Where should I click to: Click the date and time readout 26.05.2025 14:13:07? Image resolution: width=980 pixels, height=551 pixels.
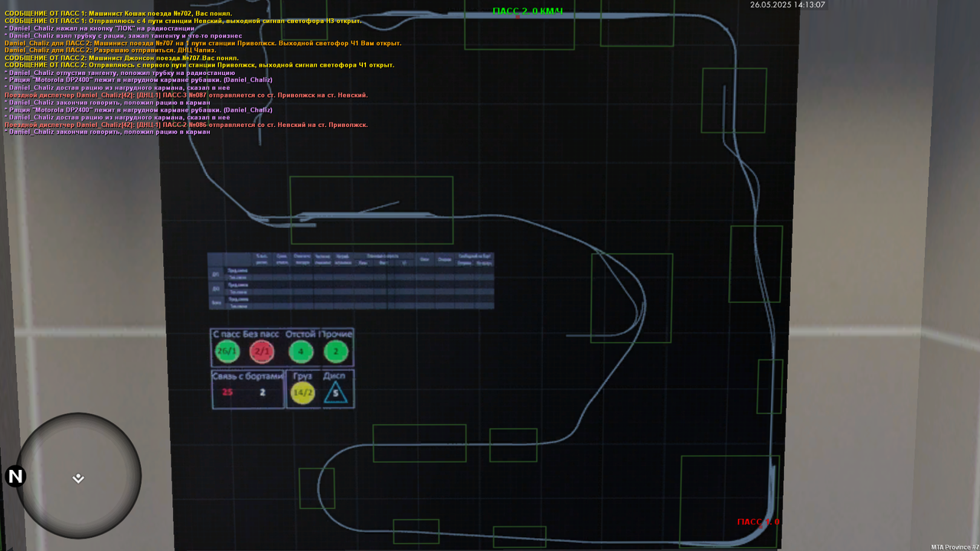pyautogui.click(x=787, y=5)
